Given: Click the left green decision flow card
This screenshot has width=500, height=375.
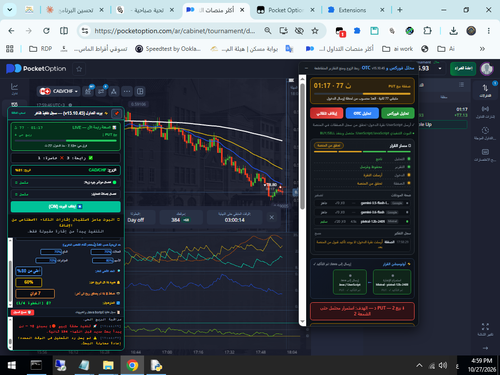Looking at the screenshot, I should point(350,282).
